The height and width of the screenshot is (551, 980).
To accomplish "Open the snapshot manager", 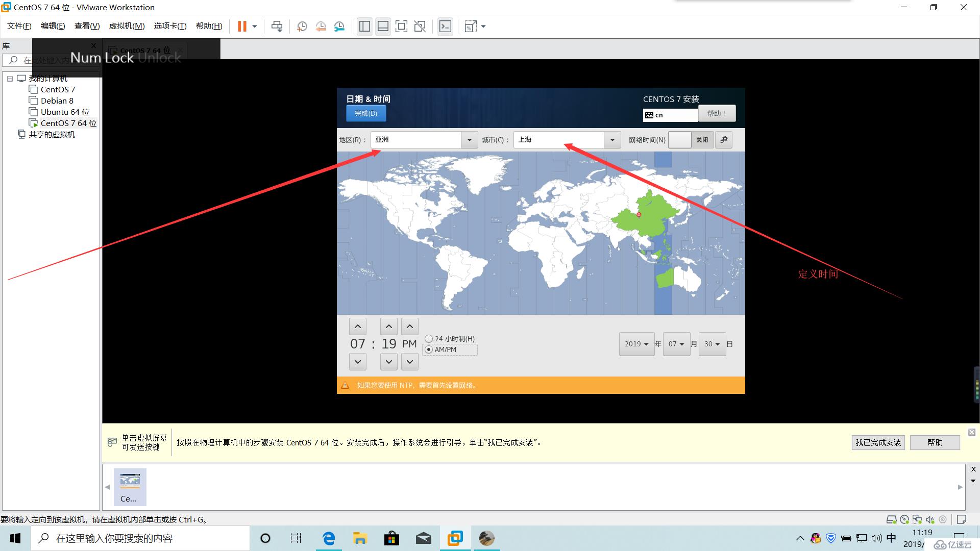I will tap(339, 27).
